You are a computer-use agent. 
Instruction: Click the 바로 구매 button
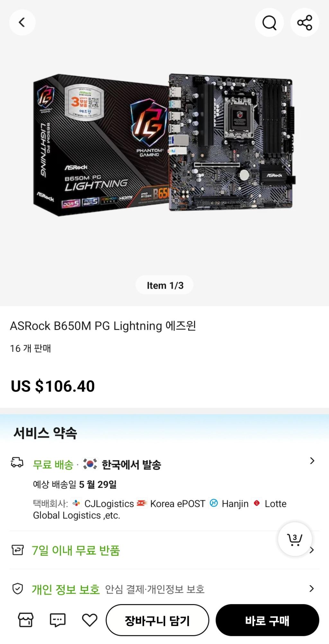tap(267, 620)
